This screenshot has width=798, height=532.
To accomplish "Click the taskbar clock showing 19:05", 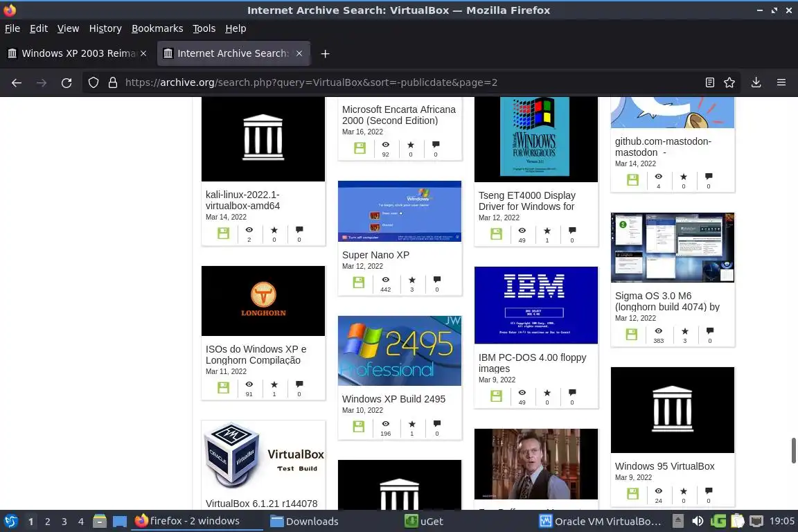I will (x=781, y=522).
